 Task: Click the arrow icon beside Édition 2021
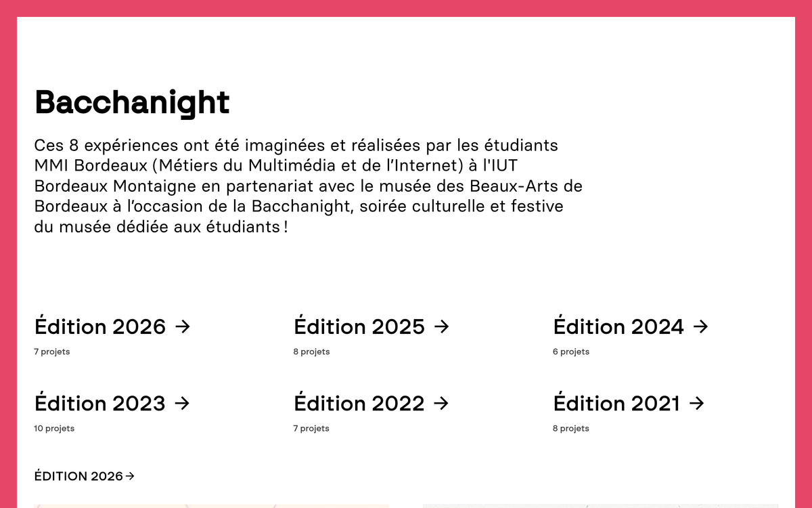coord(696,404)
